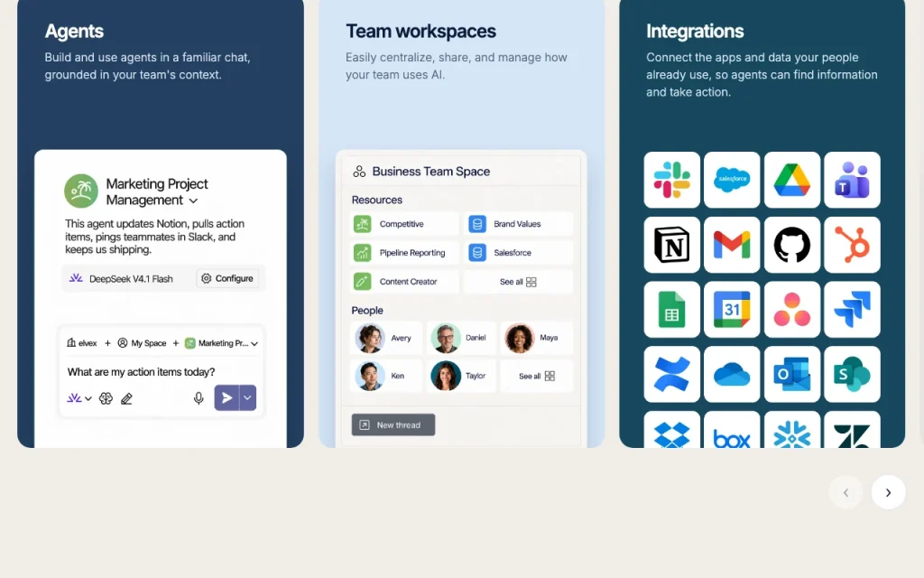Open the Competitive resource
The height and width of the screenshot is (578, 924).
pyautogui.click(x=404, y=224)
